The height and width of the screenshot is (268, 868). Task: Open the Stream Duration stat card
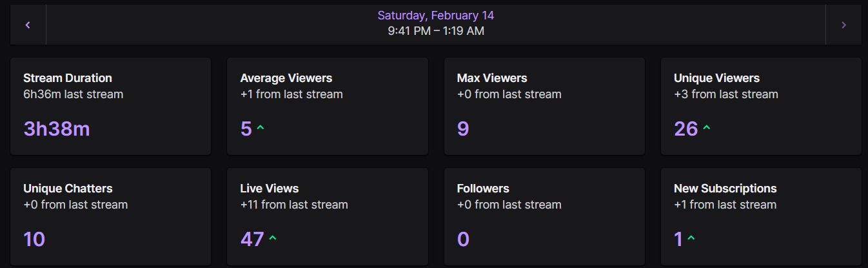click(110, 106)
